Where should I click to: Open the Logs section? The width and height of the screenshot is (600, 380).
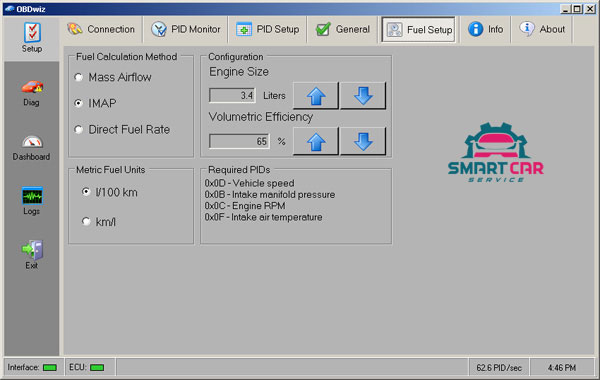pos(32,201)
